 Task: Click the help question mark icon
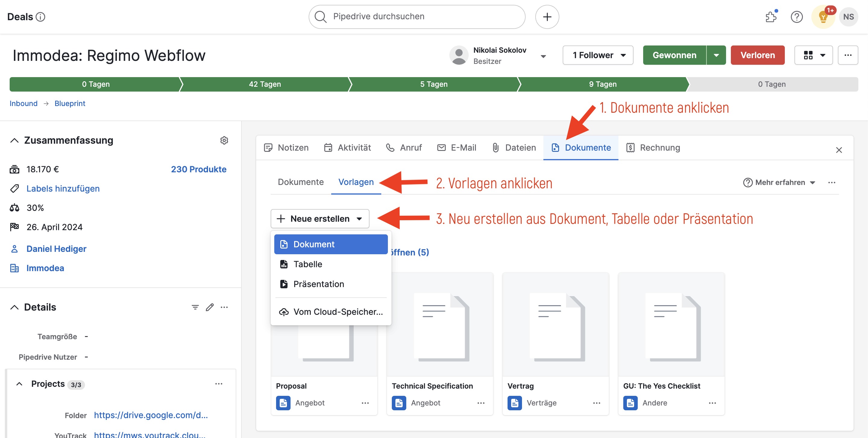point(797,17)
